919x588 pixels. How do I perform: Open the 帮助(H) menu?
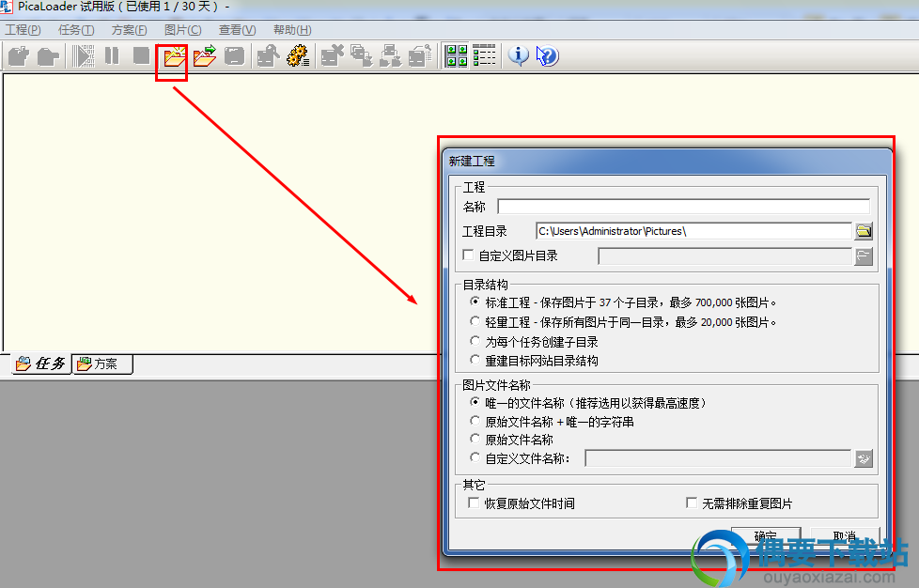click(292, 30)
